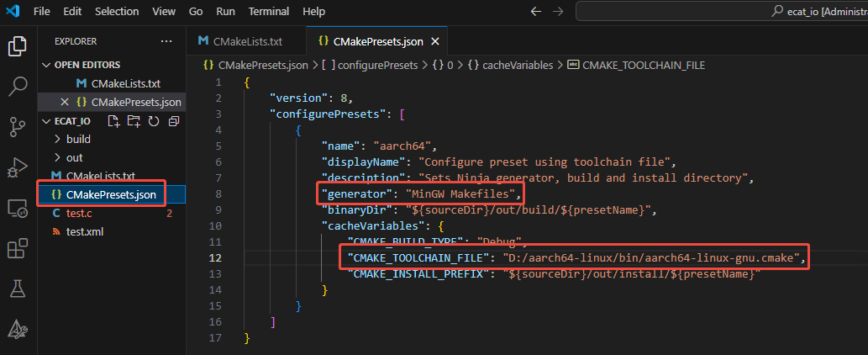Open the Testing flask icon
The width and height of the screenshot is (868, 355).
(18, 289)
